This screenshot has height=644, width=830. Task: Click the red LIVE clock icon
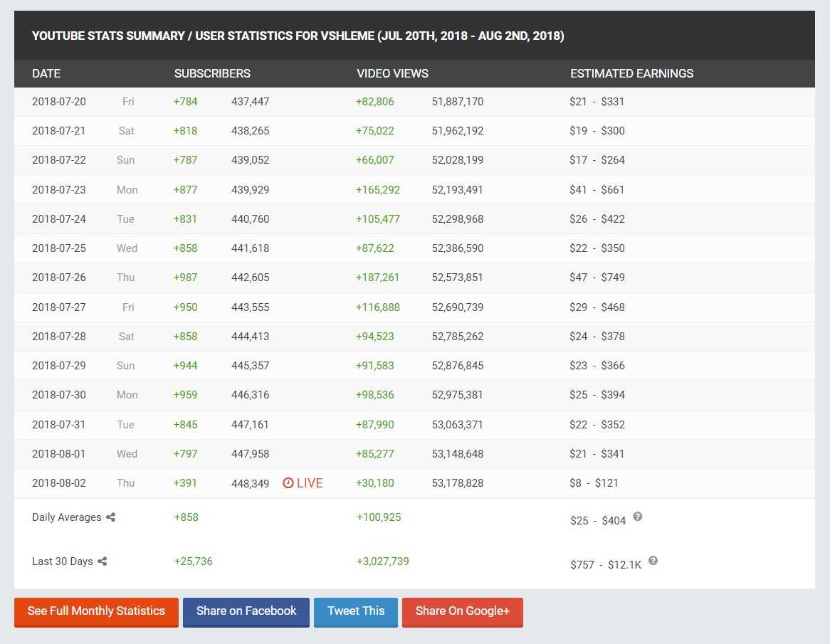coord(288,483)
